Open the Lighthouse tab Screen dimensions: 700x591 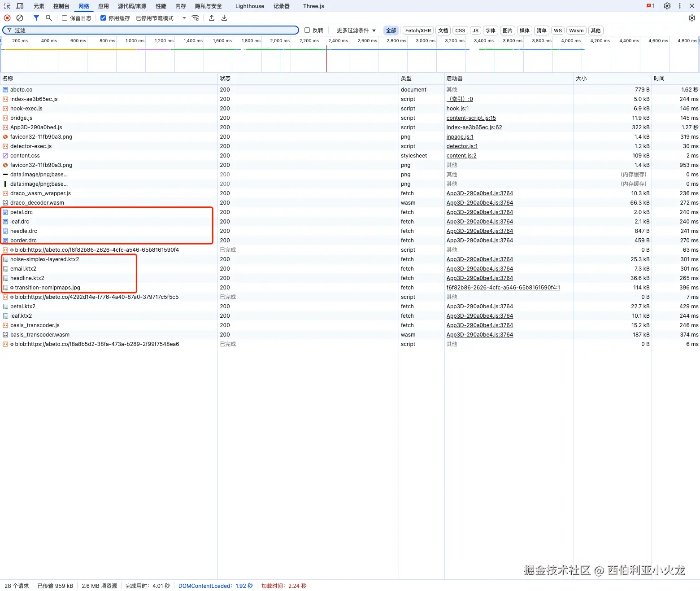250,6
